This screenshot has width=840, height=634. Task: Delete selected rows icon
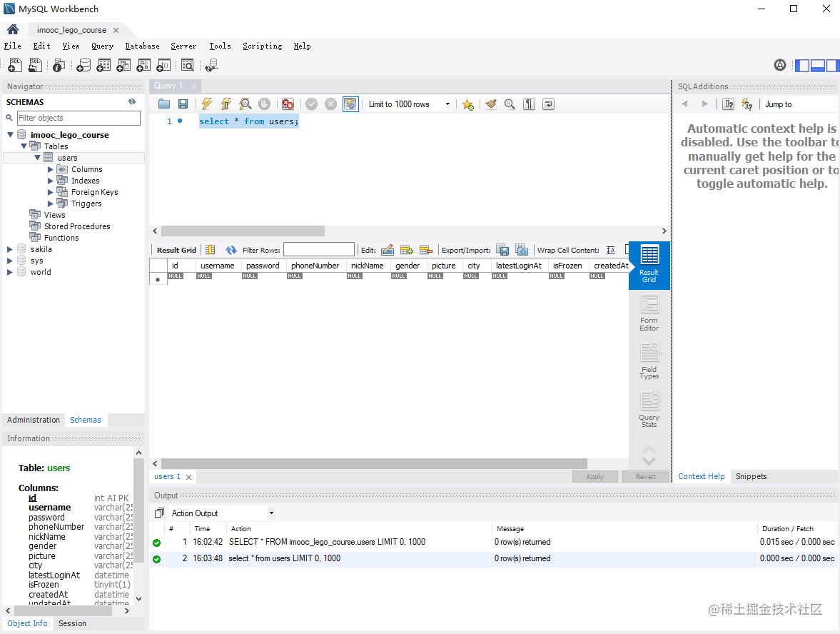426,250
